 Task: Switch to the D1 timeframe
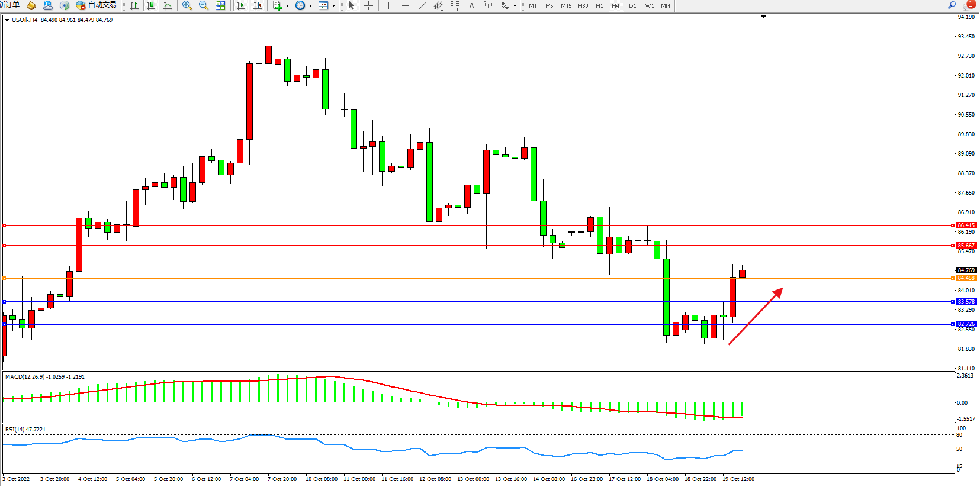[632, 5]
